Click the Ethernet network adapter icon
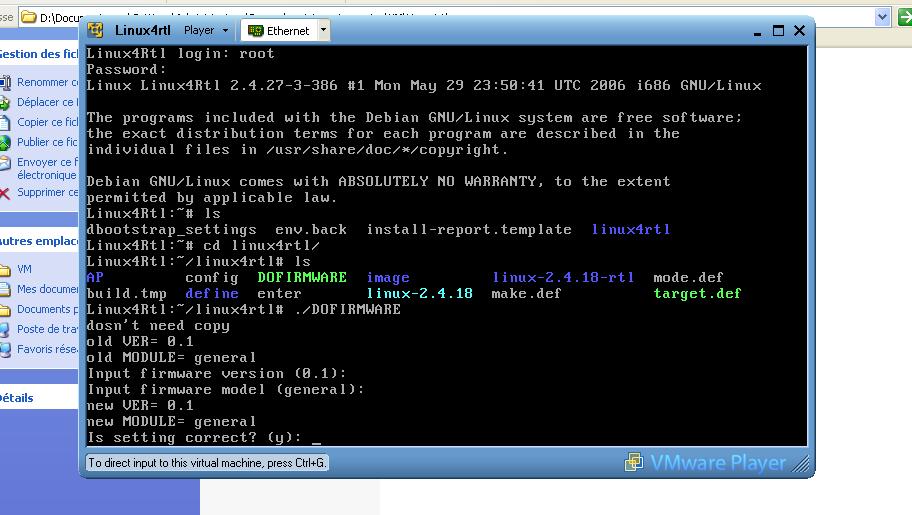Screen dimensions: 912x515 (x=255, y=31)
